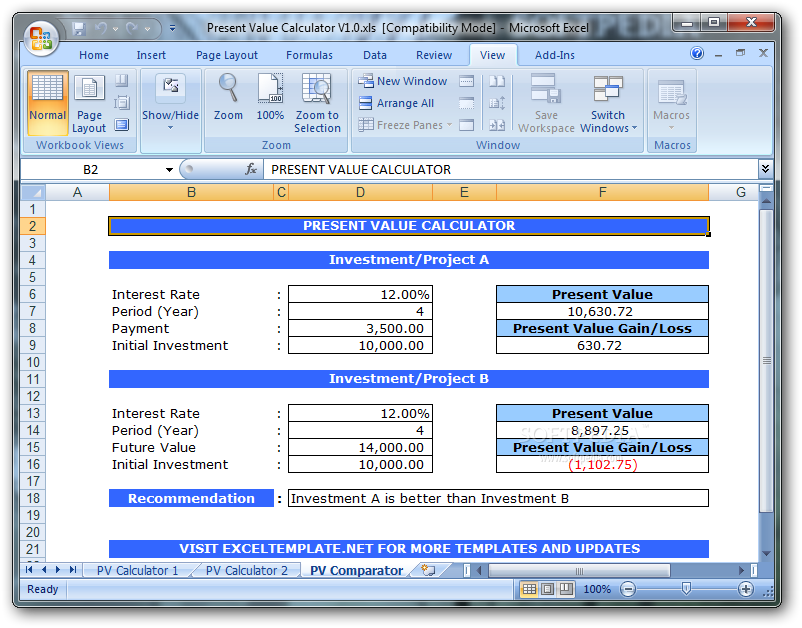Open redo history dropdown arrow
This screenshot has height=628, width=802.
point(147,29)
